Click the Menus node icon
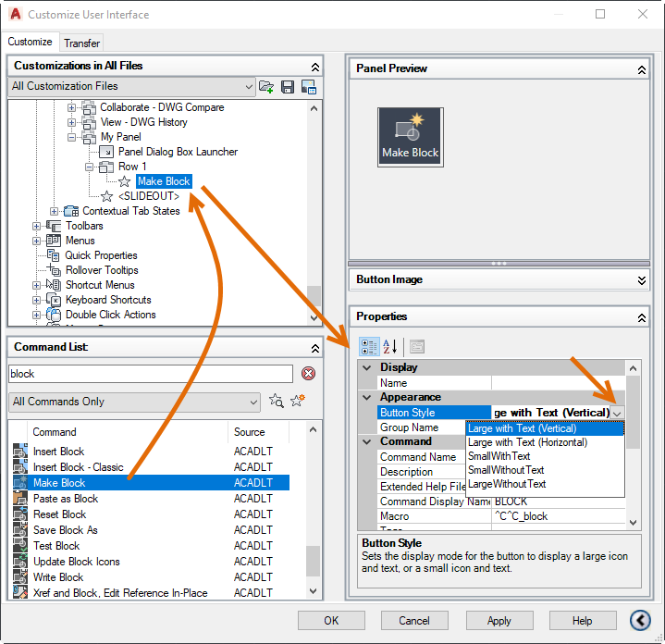Viewport: 665px width, 644px height. click(54, 241)
